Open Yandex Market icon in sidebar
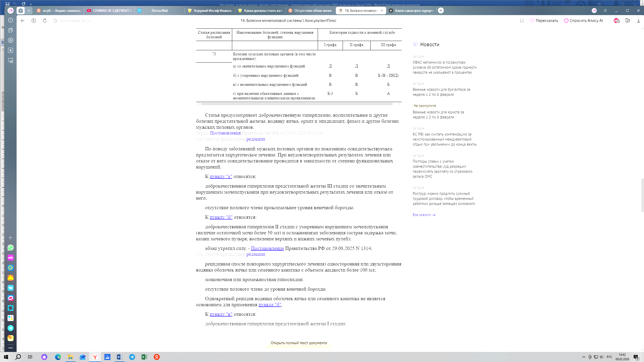Screen dimensions: 644x362 (x=11, y=278)
